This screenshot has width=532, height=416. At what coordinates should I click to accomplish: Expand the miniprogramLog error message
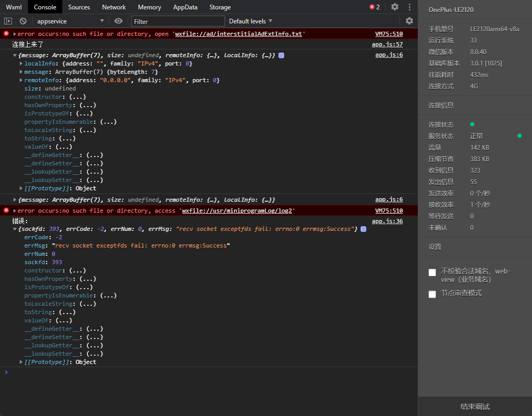coord(15,211)
